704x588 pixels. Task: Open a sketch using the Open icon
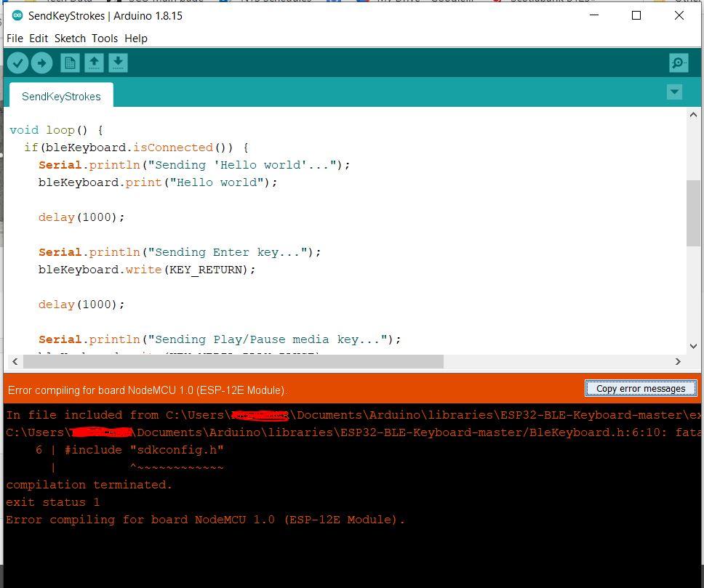pyautogui.click(x=94, y=63)
